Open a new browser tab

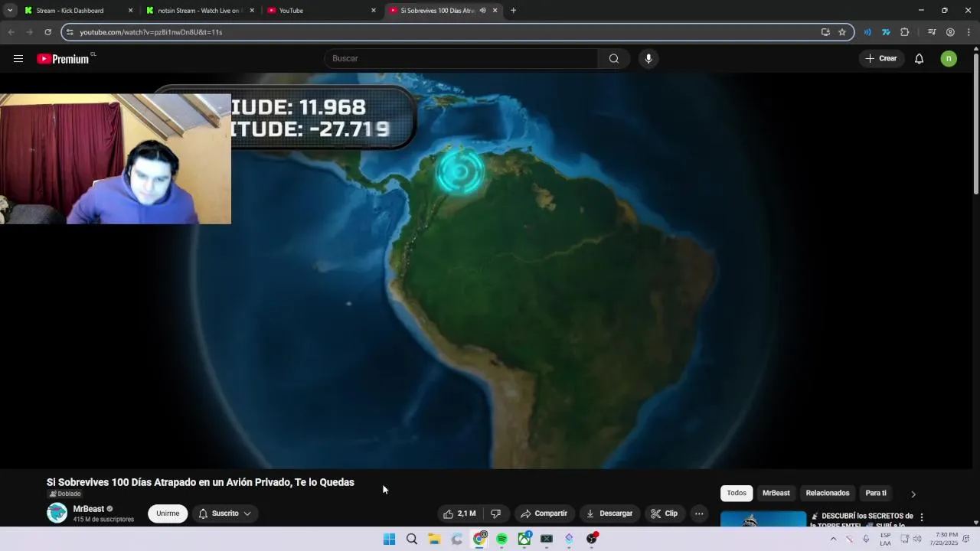pos(513,11)
